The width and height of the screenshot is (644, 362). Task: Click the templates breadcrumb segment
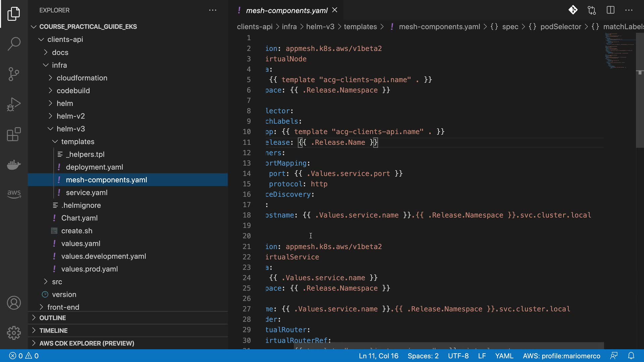pyautogui.click(x=360, y=26)
